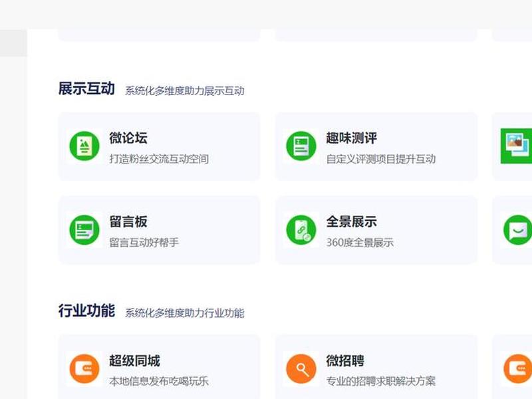Click the 全景展示 green phone link icon

coord(301,229)
